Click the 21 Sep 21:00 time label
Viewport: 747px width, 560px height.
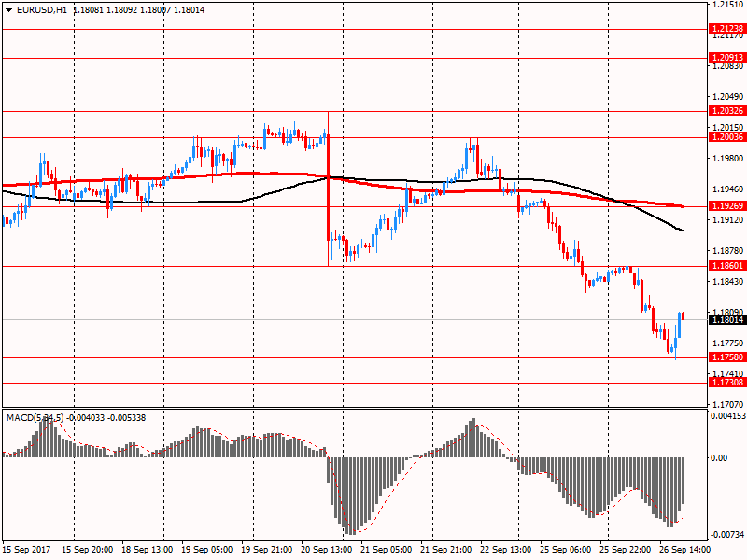coord(446,550)
